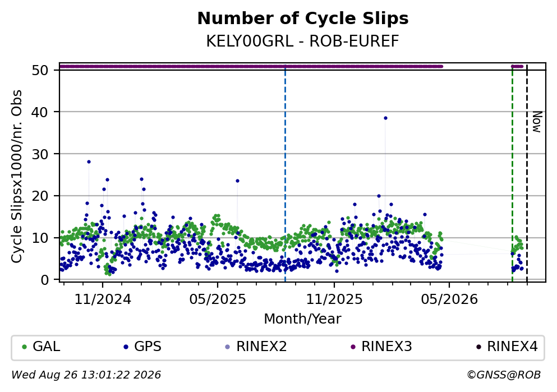
Task: Click the blue dashed vertical line
Action: click(286, 174)
